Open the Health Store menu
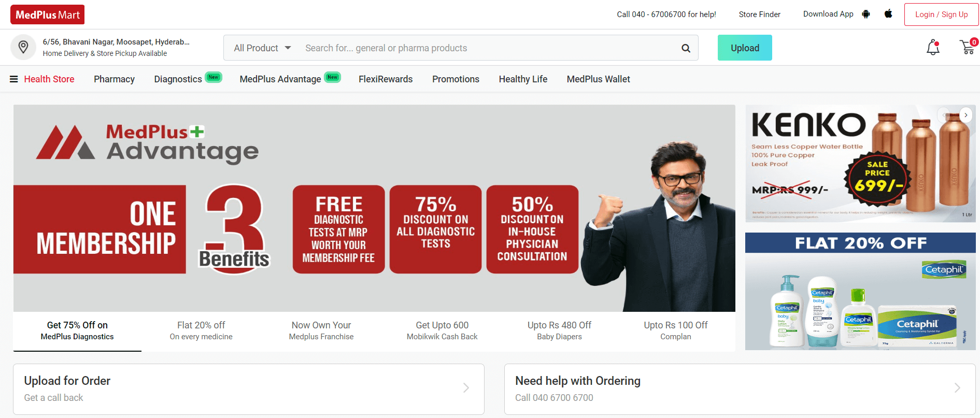Image resolution: width=980 pixels, height=418 pixels. tap(49, 79)
